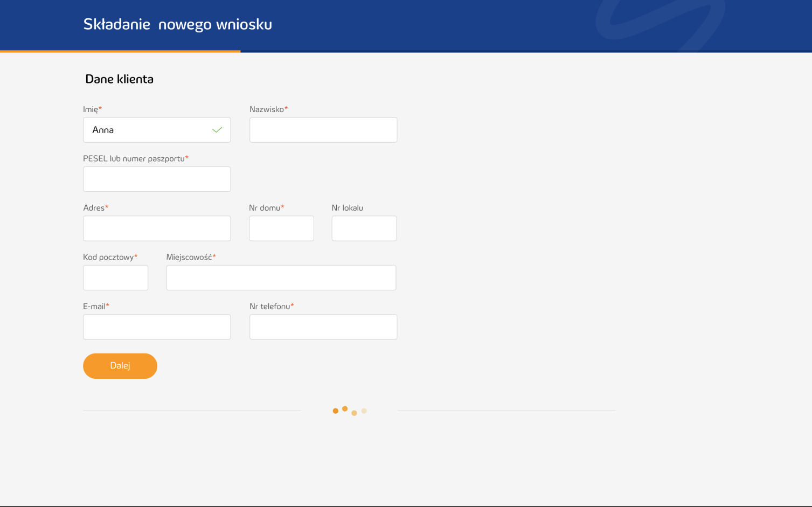Click into the Nr domu field

pos(281,228)
